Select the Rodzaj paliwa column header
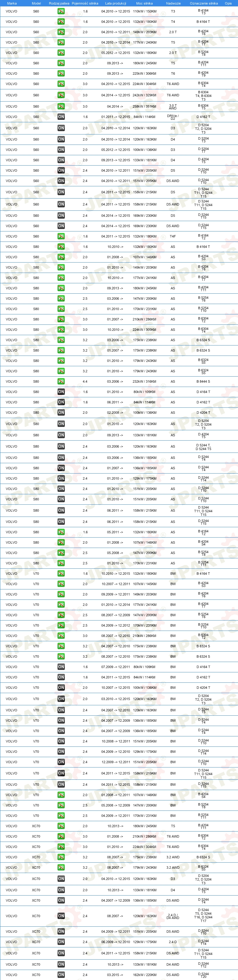The image size is (238, 980). 59,3
